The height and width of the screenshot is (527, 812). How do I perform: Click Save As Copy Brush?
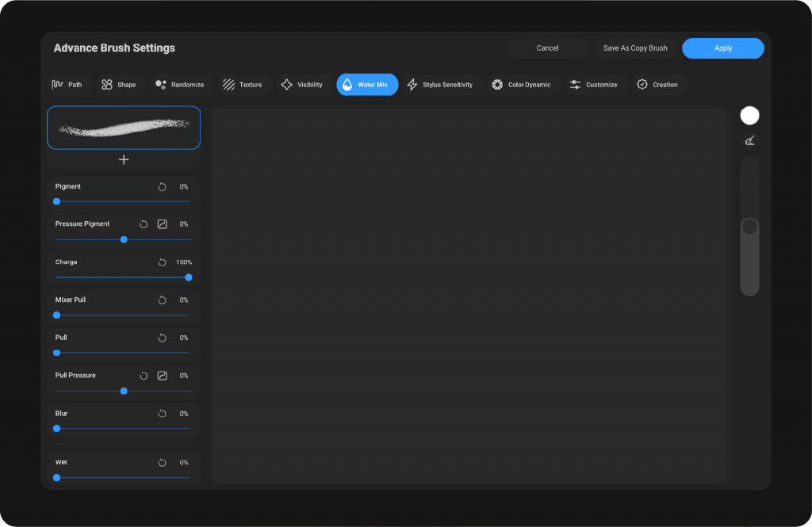[x=634, y=48]
